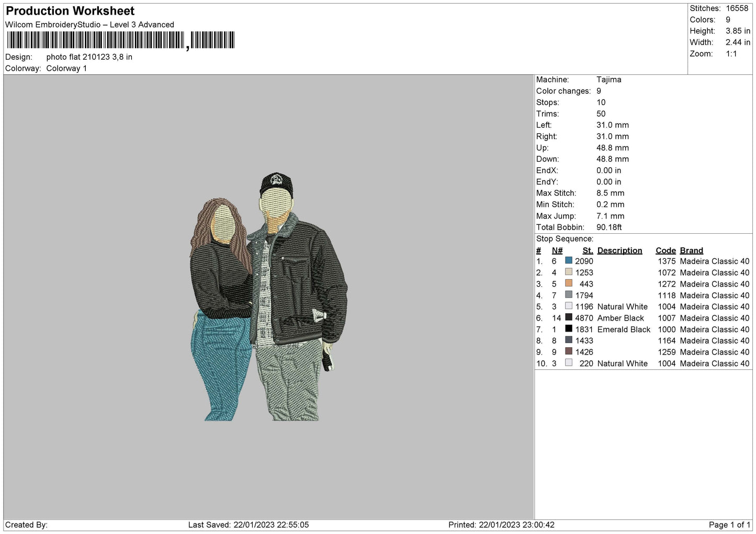Click the Trims value 50

coord(601,113)
